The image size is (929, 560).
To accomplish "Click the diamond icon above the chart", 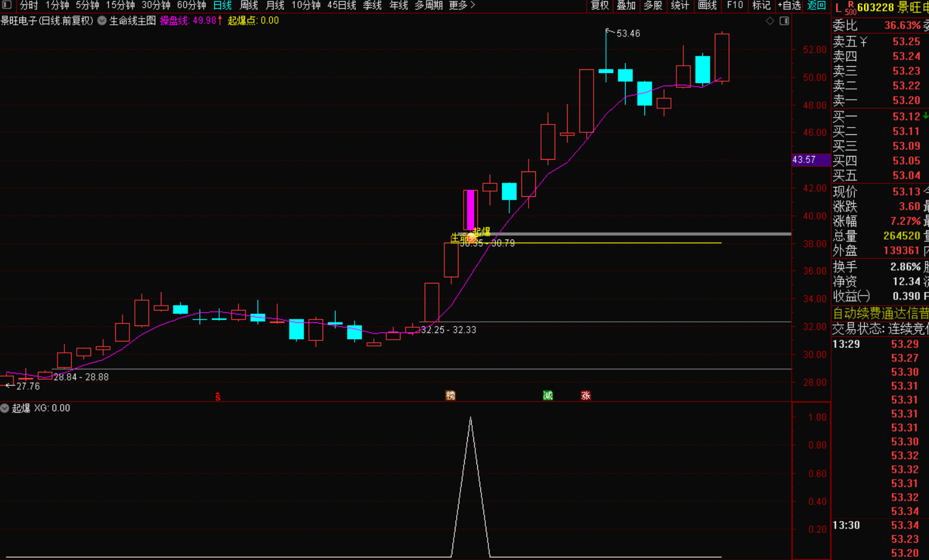I will [770, 21].
